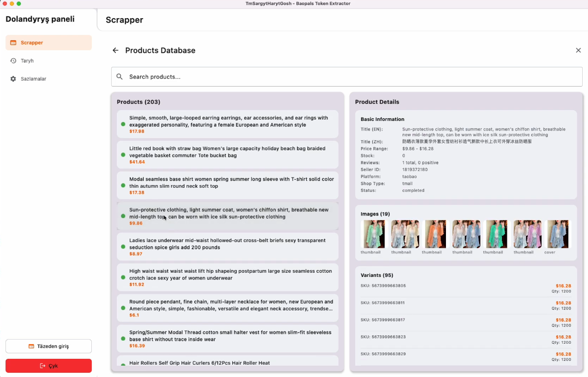Select the Hair Rollers Self Grip product
The height and width of the screenshot is (377, 588).
pos(228,361)
